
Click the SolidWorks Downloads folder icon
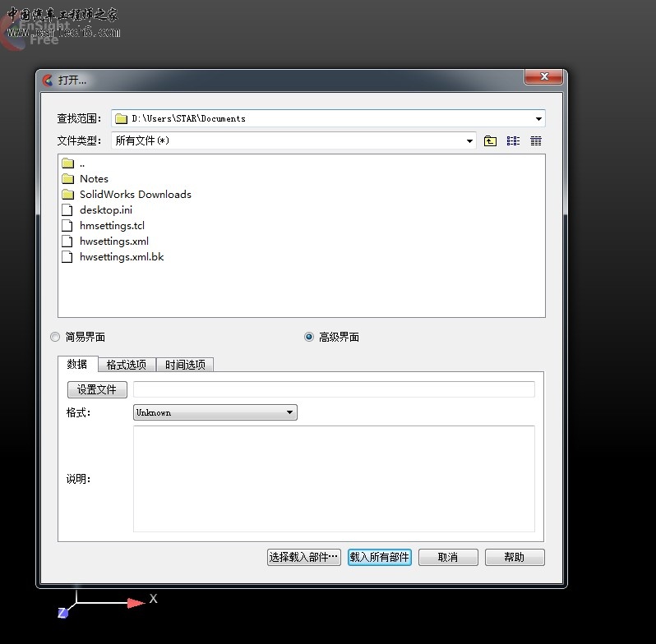tap(68, 195)
